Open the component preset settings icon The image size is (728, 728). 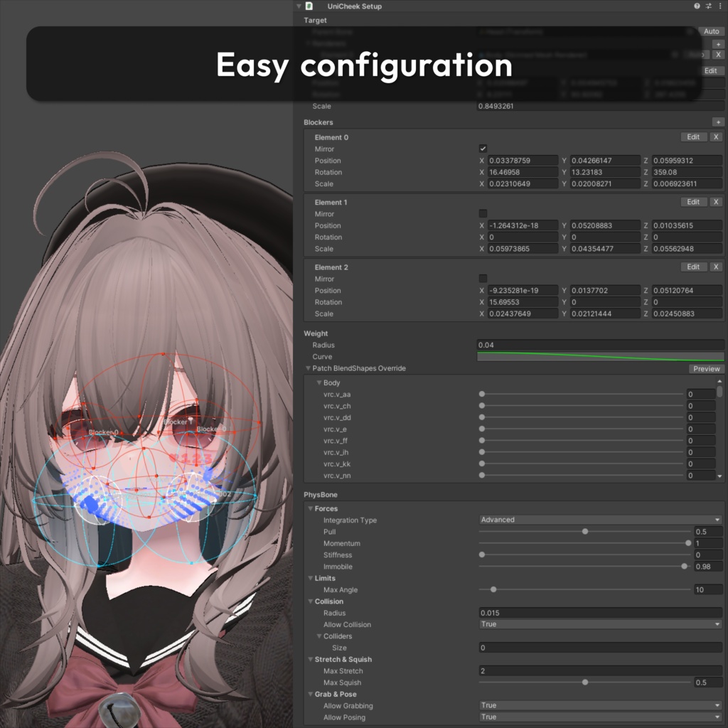[x=709, y=6]
